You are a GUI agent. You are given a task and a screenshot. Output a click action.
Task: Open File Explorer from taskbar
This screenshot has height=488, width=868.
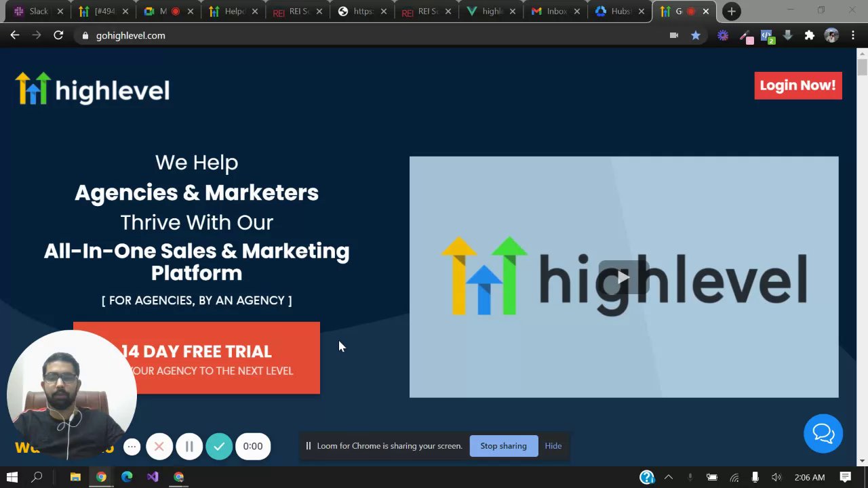(x=75, y=477)
